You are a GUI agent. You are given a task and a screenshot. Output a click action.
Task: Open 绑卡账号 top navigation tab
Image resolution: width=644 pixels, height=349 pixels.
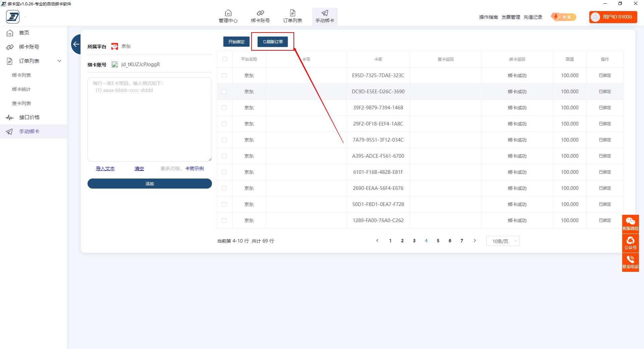[260, 16]
